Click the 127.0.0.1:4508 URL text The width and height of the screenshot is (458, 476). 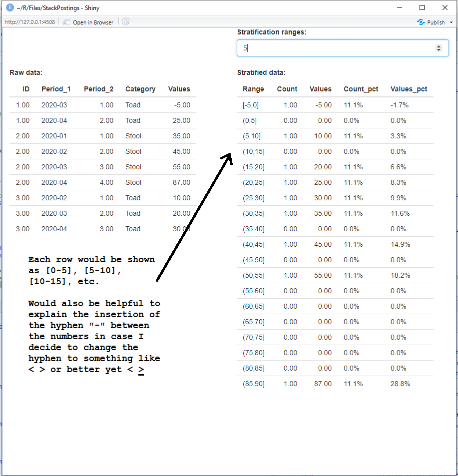click(x=30, y=22)
